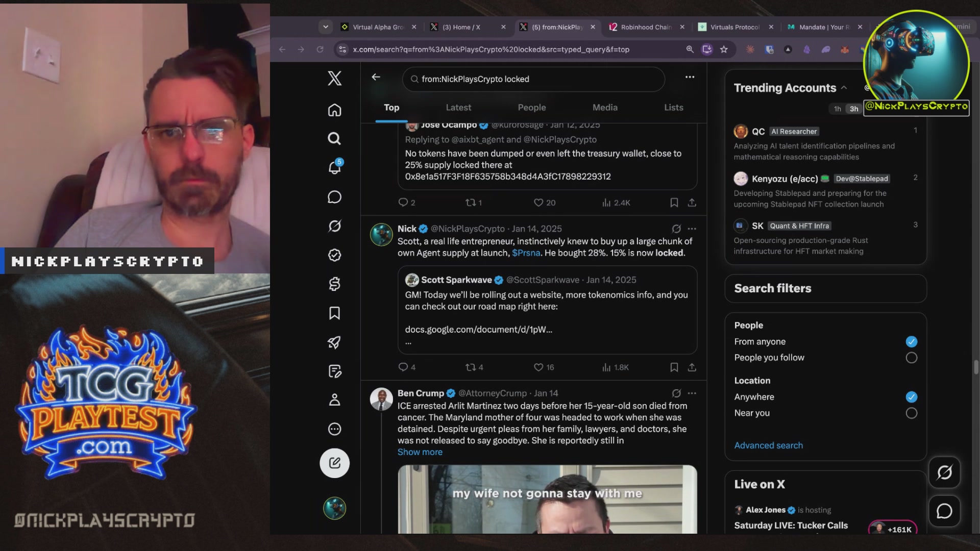Open search options three-dot menu
980x551 pixels.
coord(690,77)
